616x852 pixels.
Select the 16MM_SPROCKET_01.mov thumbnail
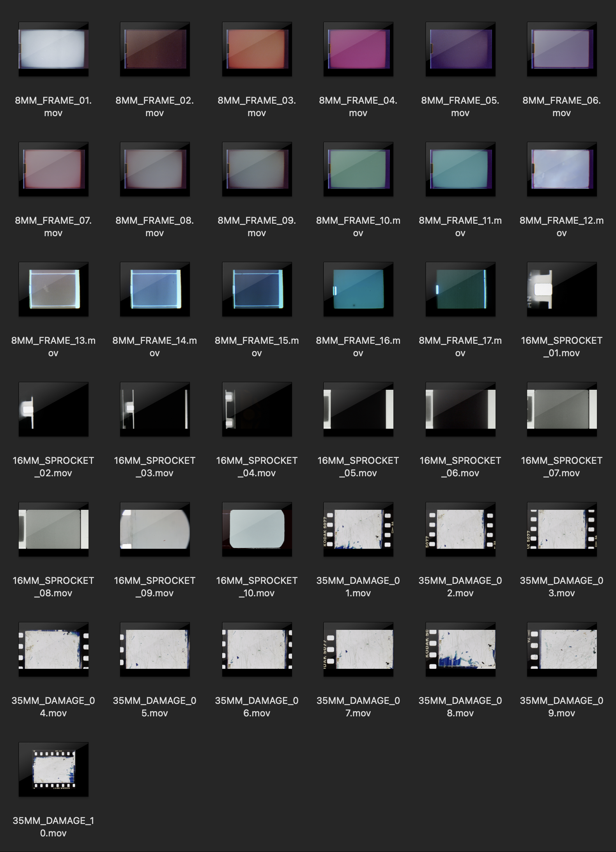coord(562,289)
